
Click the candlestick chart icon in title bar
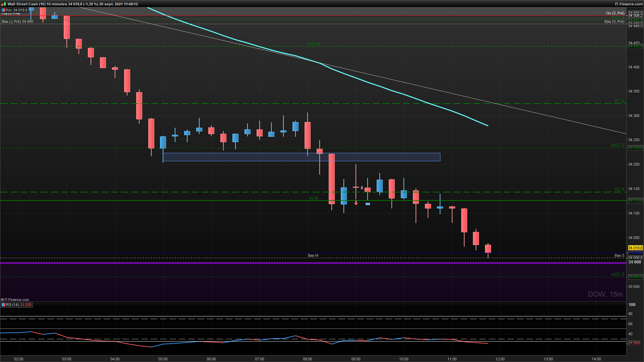4,4
